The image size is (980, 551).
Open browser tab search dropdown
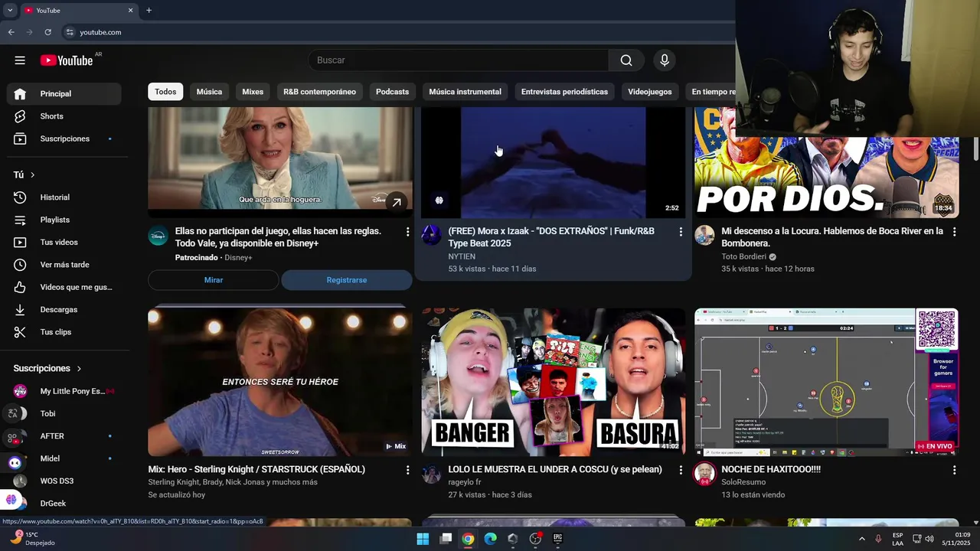(x=10, y=11)
